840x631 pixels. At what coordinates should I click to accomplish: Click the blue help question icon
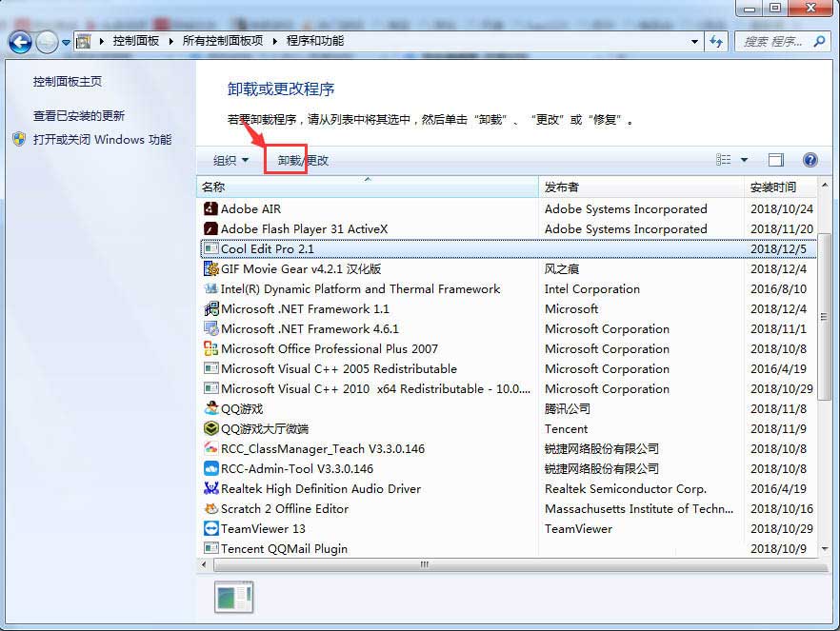(810, 160)
